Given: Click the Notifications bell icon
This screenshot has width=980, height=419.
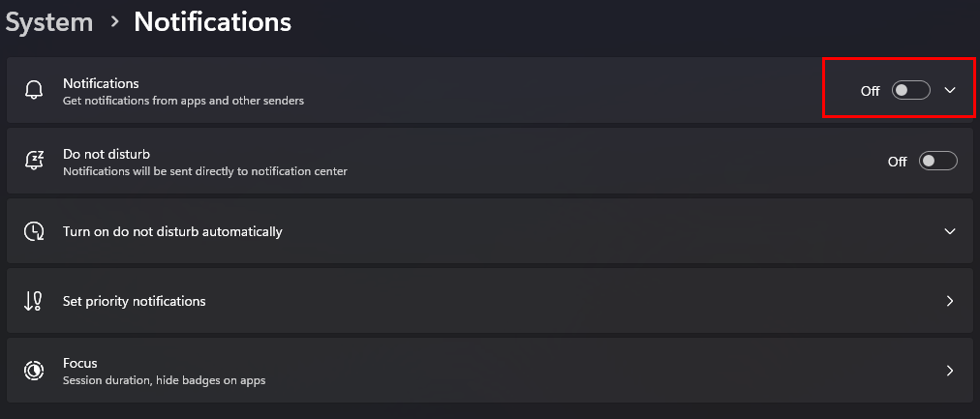Looking at the screenshot, I should [x=34, y=90].
